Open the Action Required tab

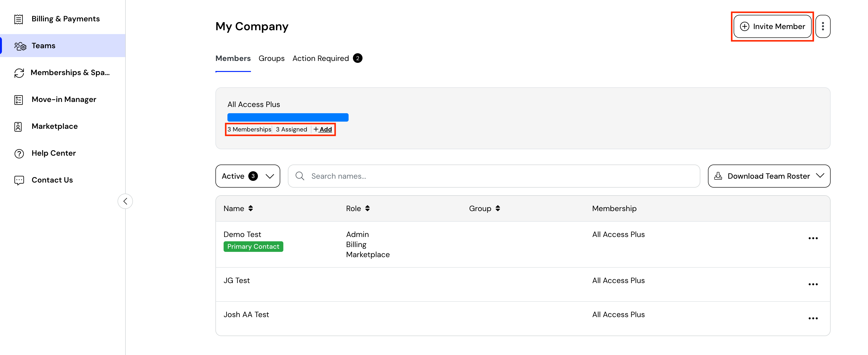(321, 58)
